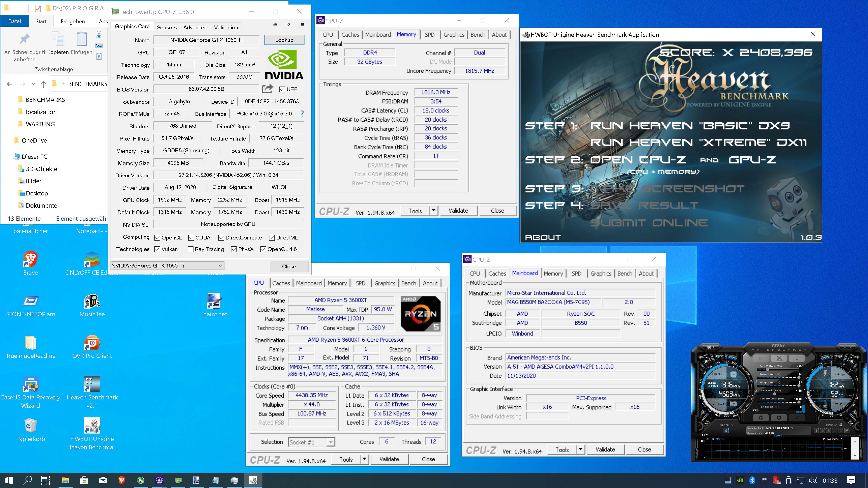Click the Lookup button in GPU-Z
Screen dimensions: 868x488
[x=284, y=40]
